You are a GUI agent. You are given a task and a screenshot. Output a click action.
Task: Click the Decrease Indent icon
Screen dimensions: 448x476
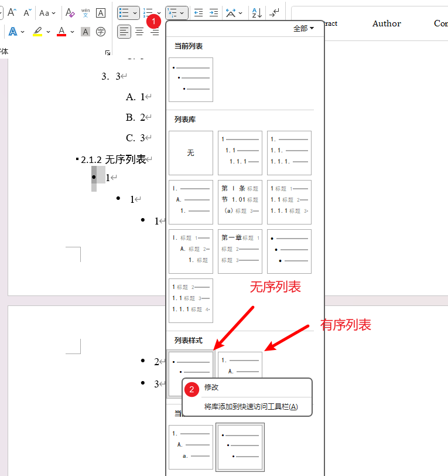199,13
